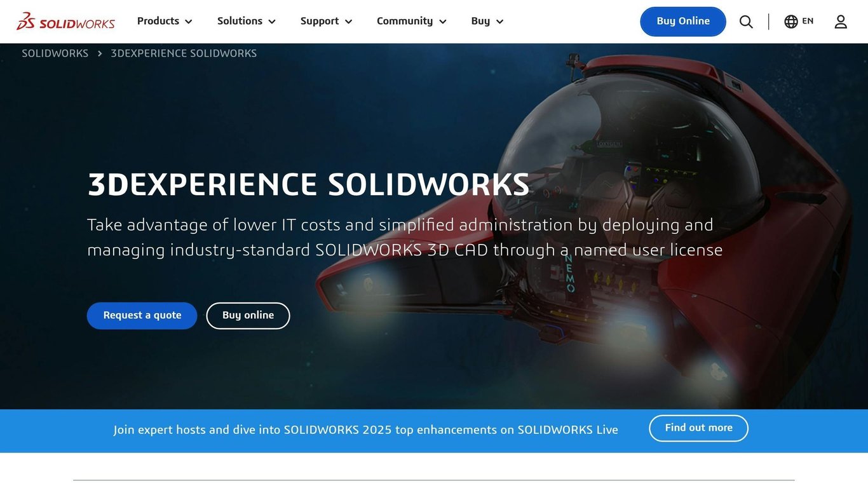
Task: Click the outlined Buy online button
Action: (248, 316)
